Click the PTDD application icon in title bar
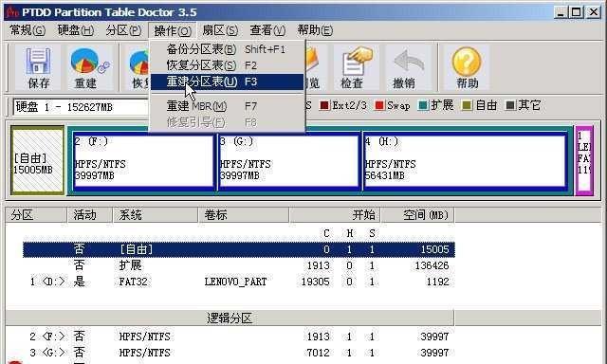 12,12
